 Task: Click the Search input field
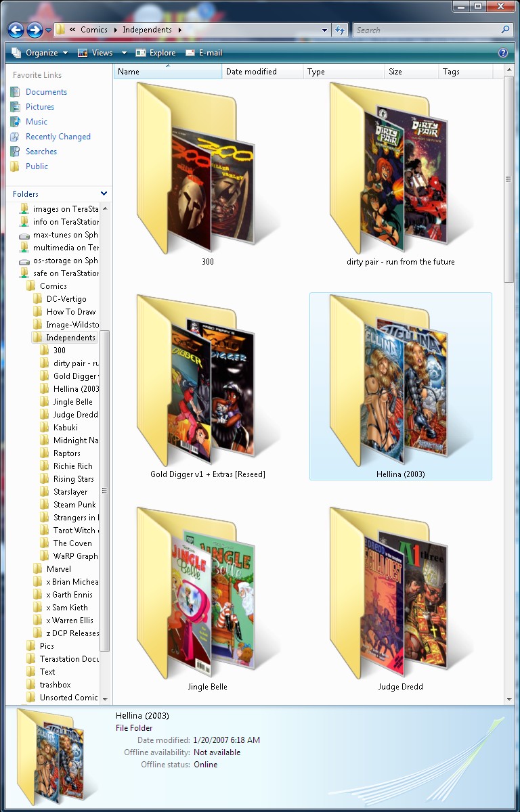(x=427, y=30)
